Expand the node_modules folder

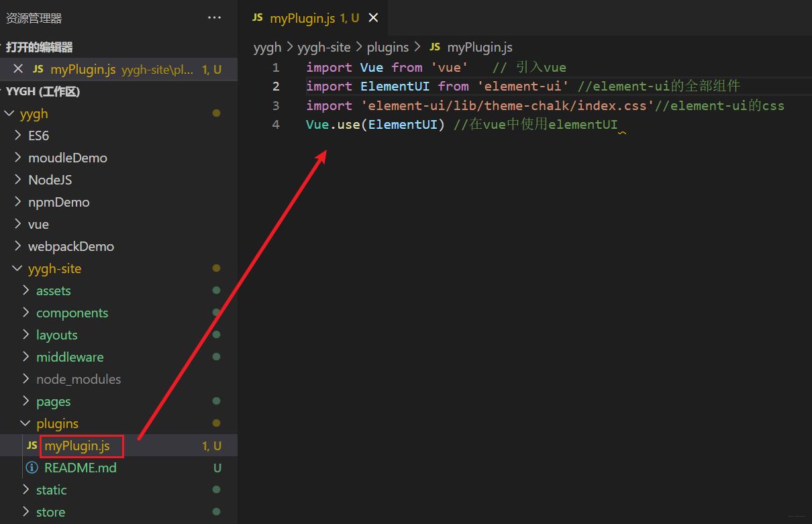tap(26, 379)
